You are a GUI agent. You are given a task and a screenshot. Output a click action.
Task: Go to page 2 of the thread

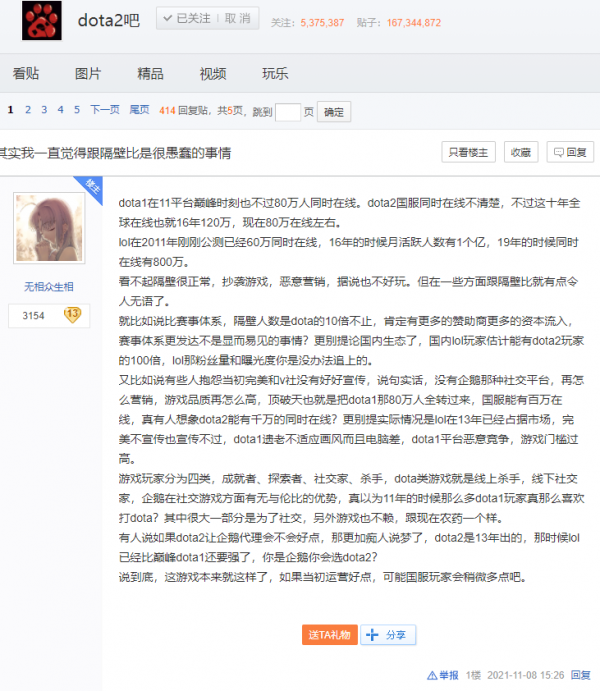coord(28,110)
